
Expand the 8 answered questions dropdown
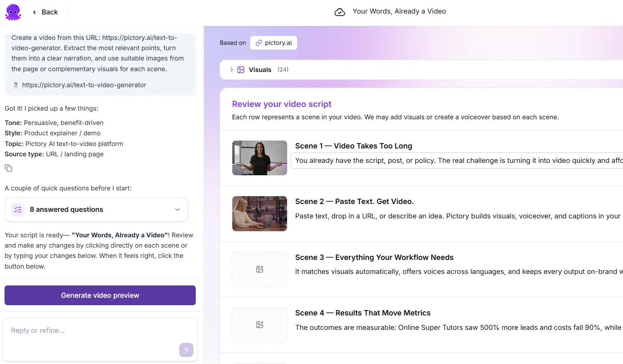point(96,210)
